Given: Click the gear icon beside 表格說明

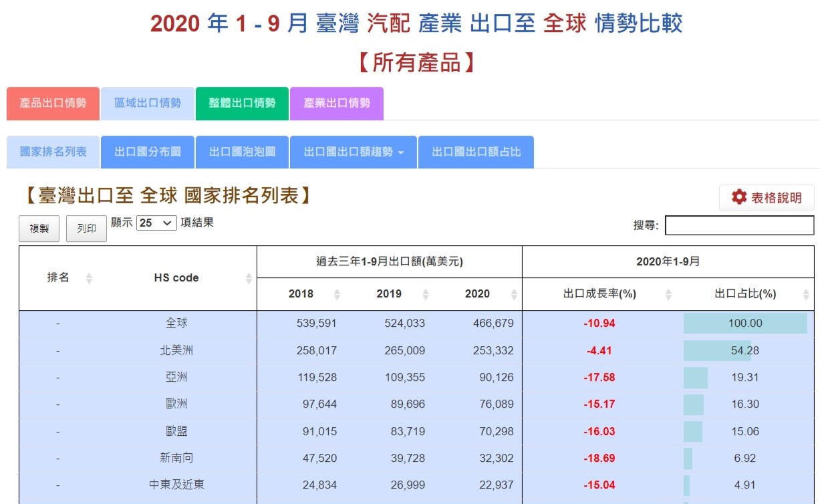Looking at the screenshot, I should click(738, 197).
